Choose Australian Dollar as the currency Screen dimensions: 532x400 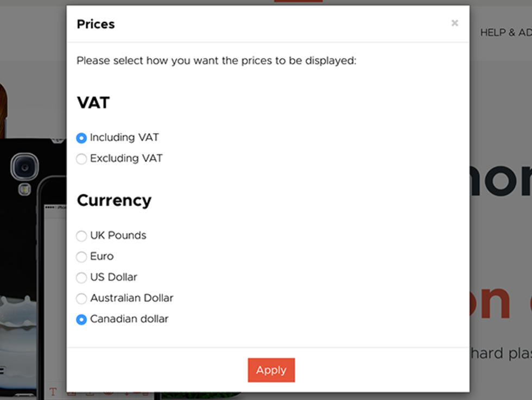coord(81,298)
